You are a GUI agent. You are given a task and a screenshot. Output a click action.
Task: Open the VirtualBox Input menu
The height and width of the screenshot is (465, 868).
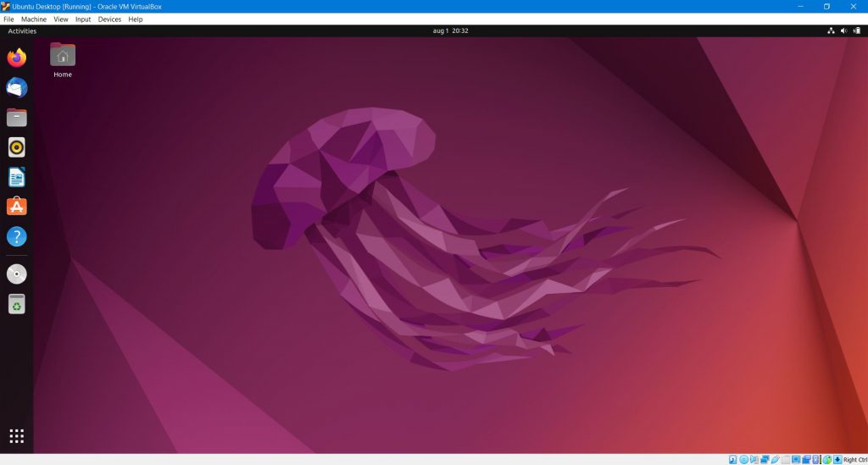[83, 19]
